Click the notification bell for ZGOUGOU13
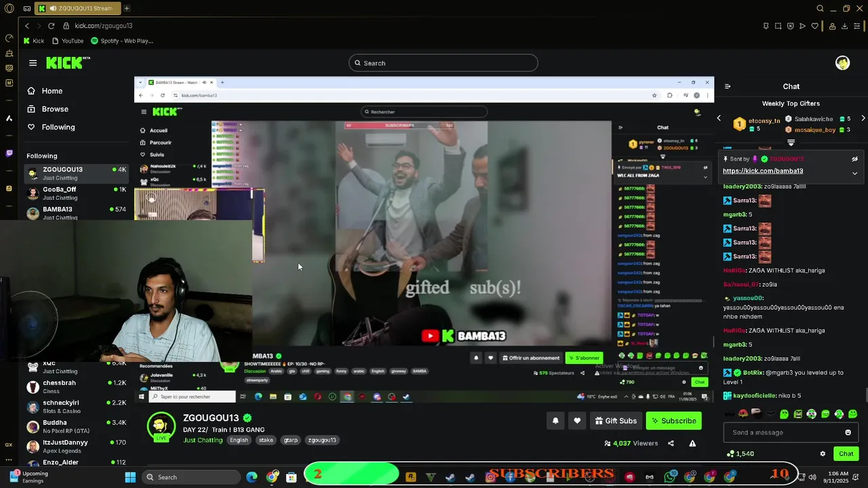Viewport: 868px width, 488px height. (555, 421)
